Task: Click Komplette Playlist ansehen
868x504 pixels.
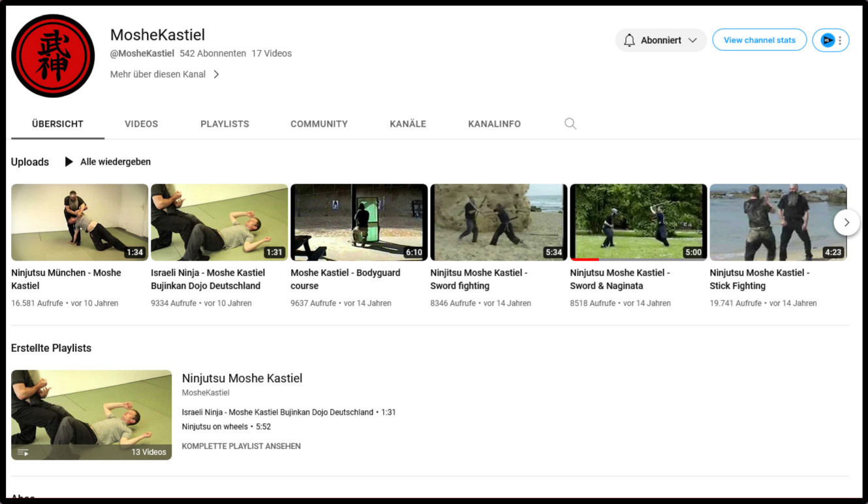Action: point(241,447)
